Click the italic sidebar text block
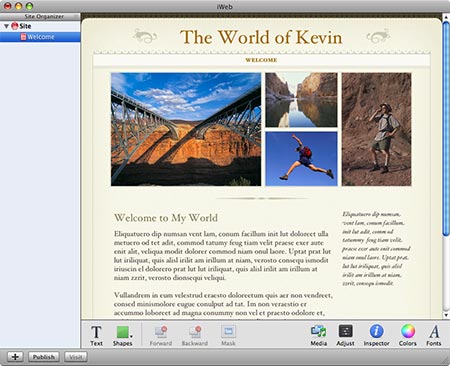This screenshot has height=366, width=450. pos(376,248)
